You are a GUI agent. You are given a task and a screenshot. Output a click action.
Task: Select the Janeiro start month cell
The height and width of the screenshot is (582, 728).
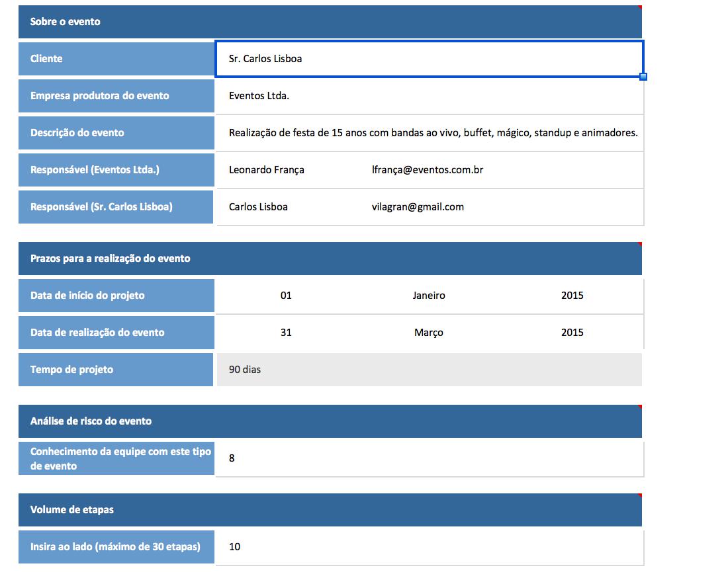(x=429, y=296)
